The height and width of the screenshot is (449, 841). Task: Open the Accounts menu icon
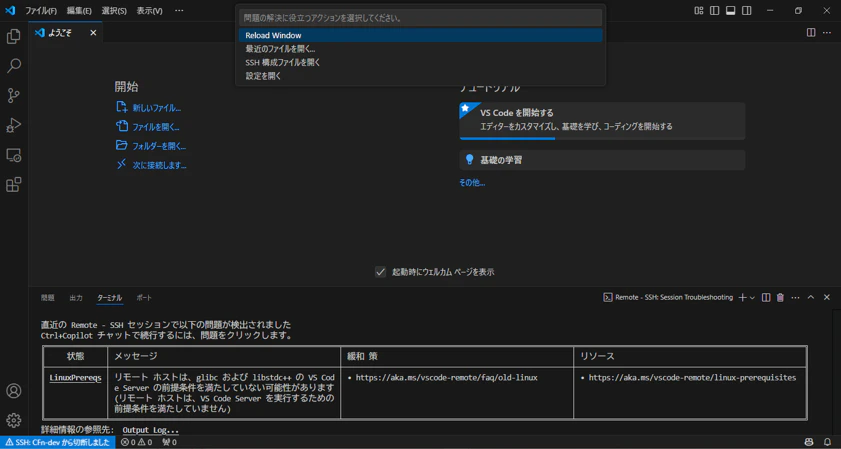(x=13, y=391)
